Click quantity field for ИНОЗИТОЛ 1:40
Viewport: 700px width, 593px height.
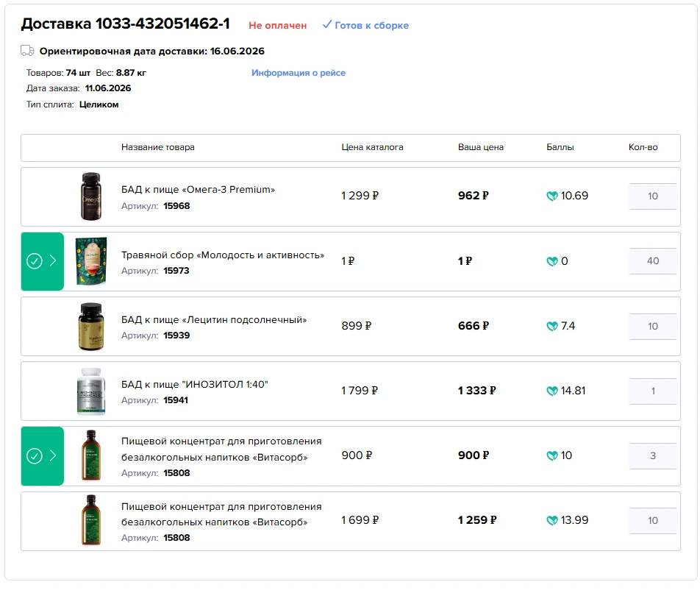pos(653,391)
